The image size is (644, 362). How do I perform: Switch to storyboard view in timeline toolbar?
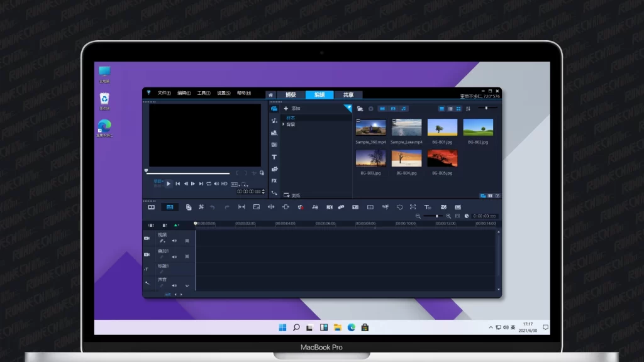152,207
